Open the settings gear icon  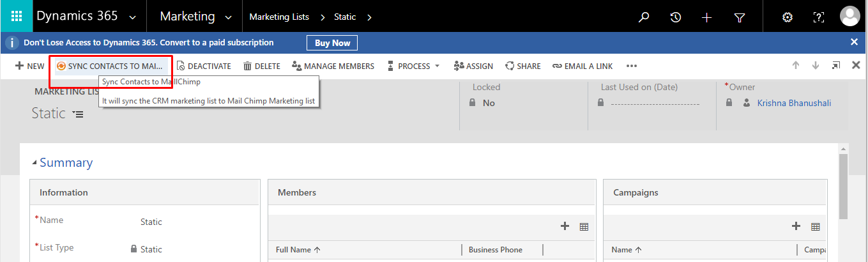pos(788,17)
